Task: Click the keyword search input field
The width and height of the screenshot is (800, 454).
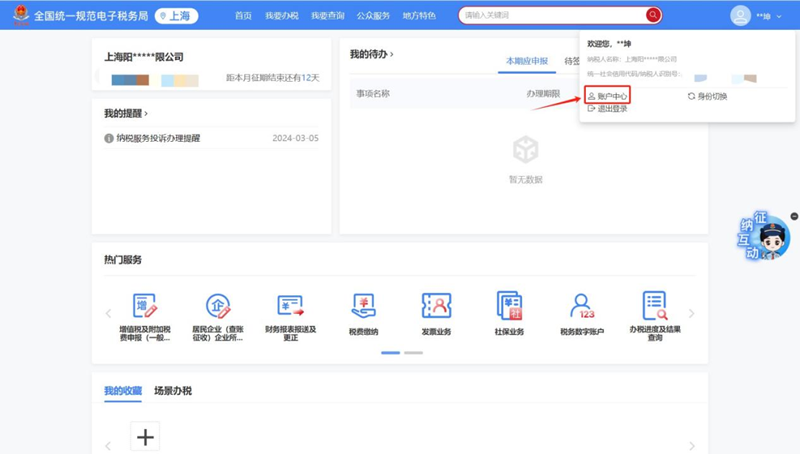Action: coord(552,15)
